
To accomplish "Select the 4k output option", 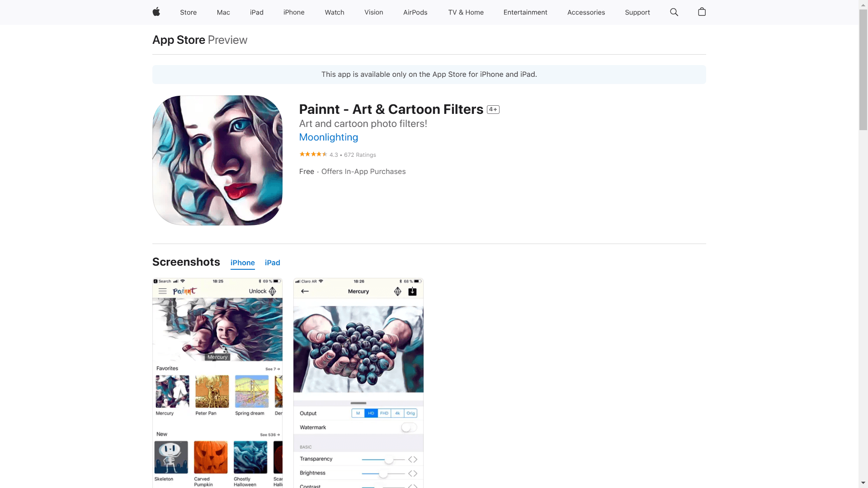I will click(397, 413).
